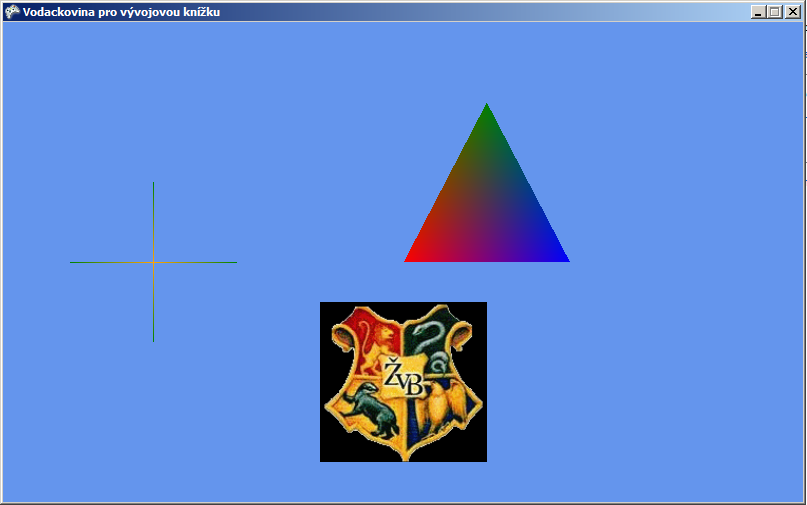Close the Vodackovina window
This screenshot has height=505, width=807.
[793, 12]
